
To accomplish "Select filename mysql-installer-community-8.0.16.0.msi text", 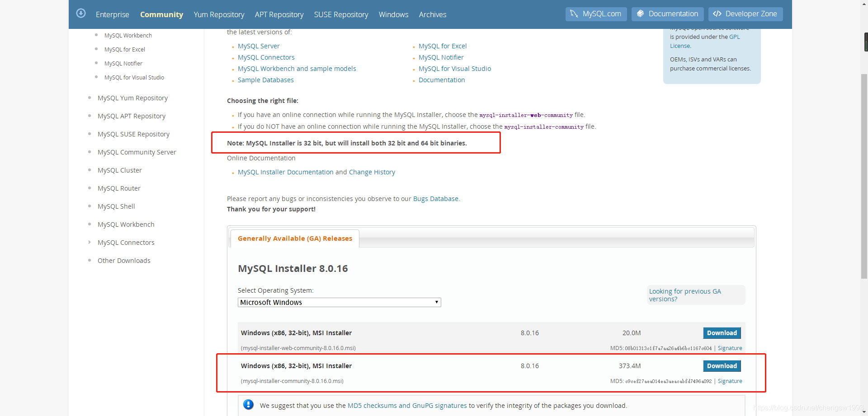I will (292, 381).
